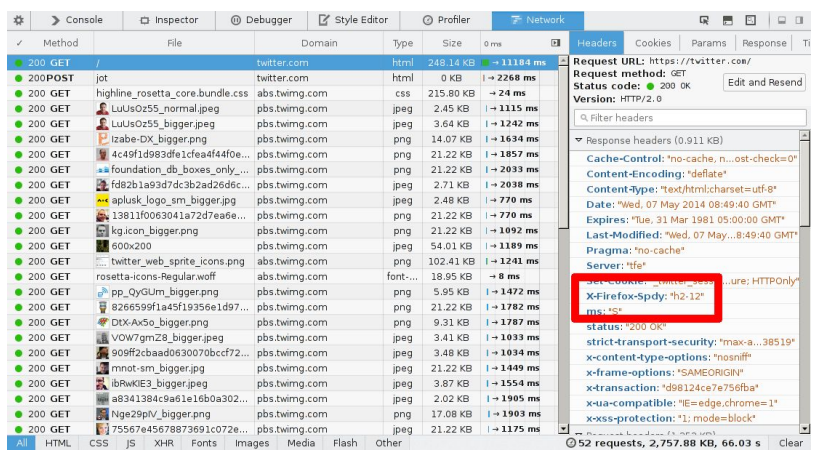Toggle the CSS request filter

[98, 443]
